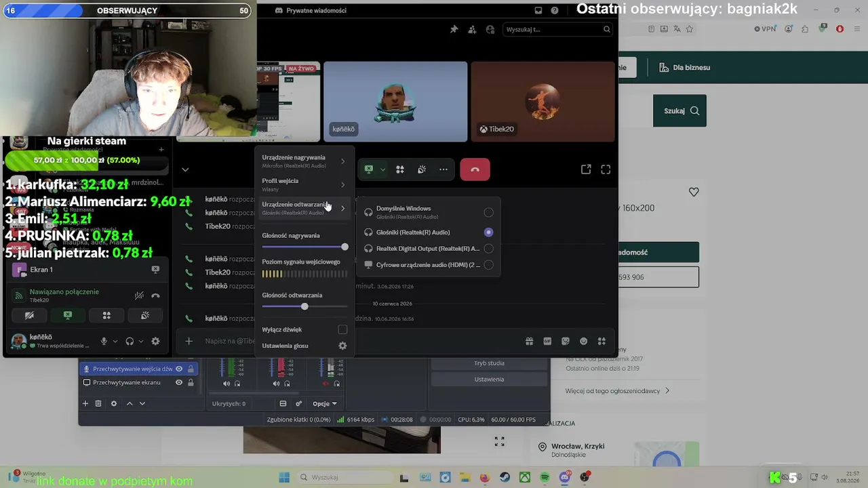Enter fullscreen for the Discord call
Image resolution: width=868 pixels, height=488 pixels.
tap(606, 169)
